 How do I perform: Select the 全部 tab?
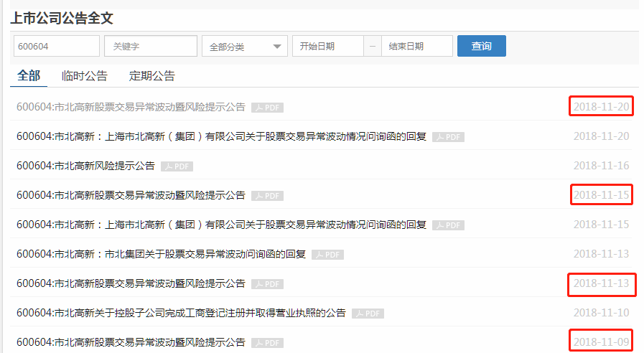pos(29,76)
